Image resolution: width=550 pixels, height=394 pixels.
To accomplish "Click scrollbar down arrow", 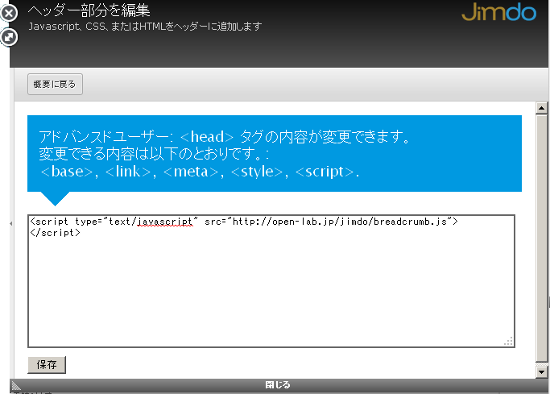I will 542,372.
